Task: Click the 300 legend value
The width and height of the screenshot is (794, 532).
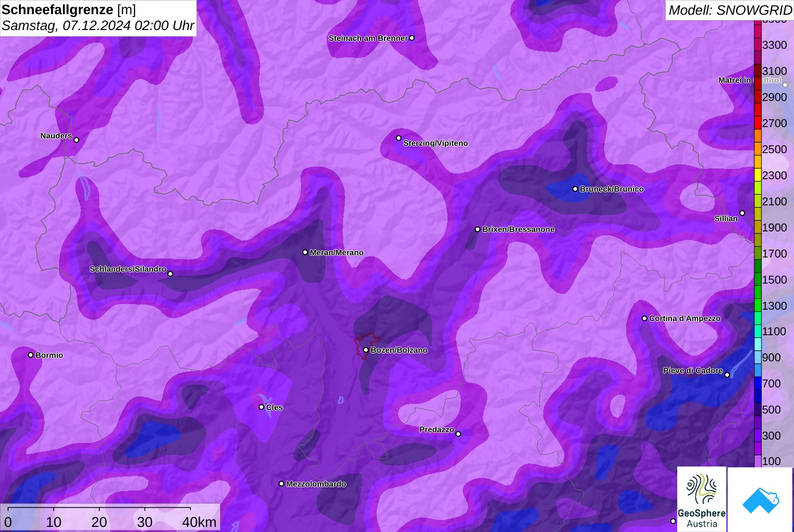Action: (772, 436)
